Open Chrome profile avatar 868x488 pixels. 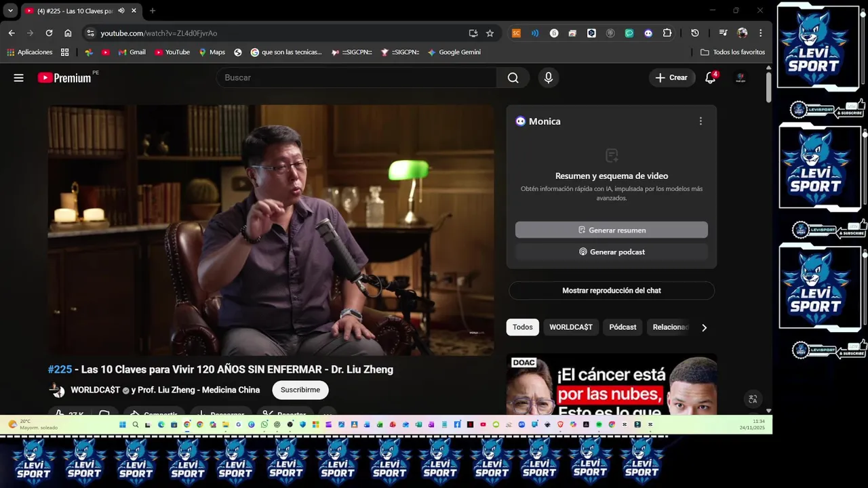pos(742,33)
